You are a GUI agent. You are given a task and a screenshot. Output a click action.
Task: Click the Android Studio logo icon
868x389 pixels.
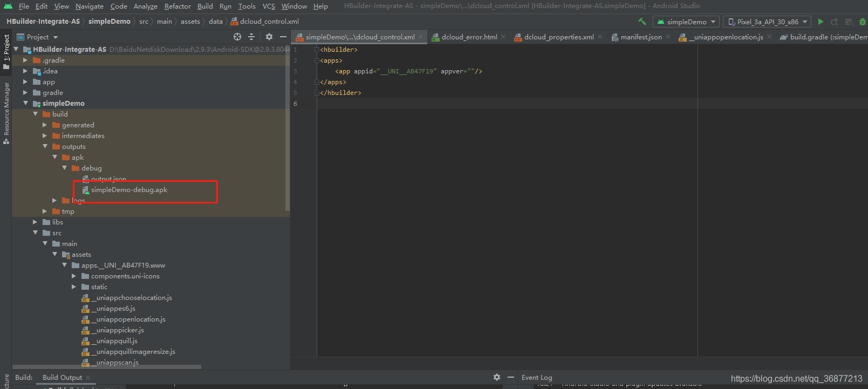point(8,6)
